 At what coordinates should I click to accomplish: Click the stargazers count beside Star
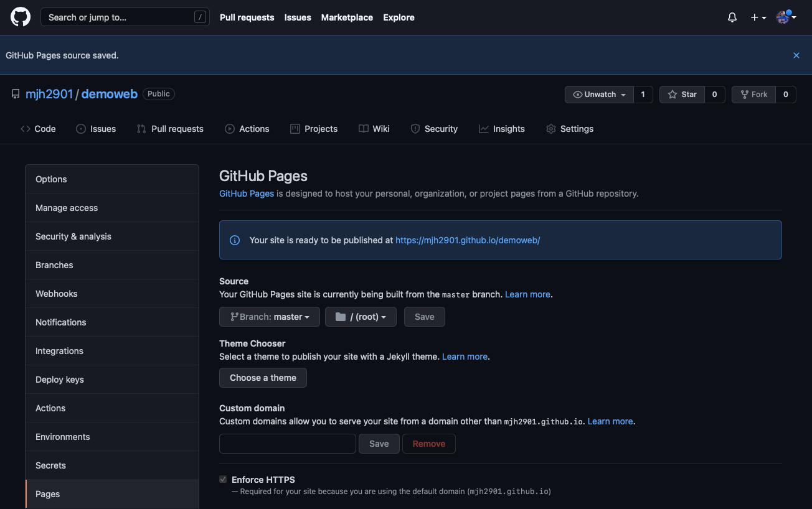715,95
